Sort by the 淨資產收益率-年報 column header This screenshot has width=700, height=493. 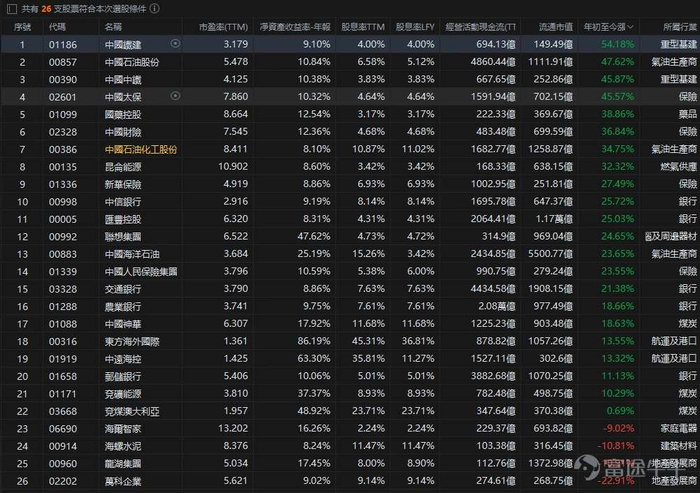pyautogui.click(x=295, y=27)
